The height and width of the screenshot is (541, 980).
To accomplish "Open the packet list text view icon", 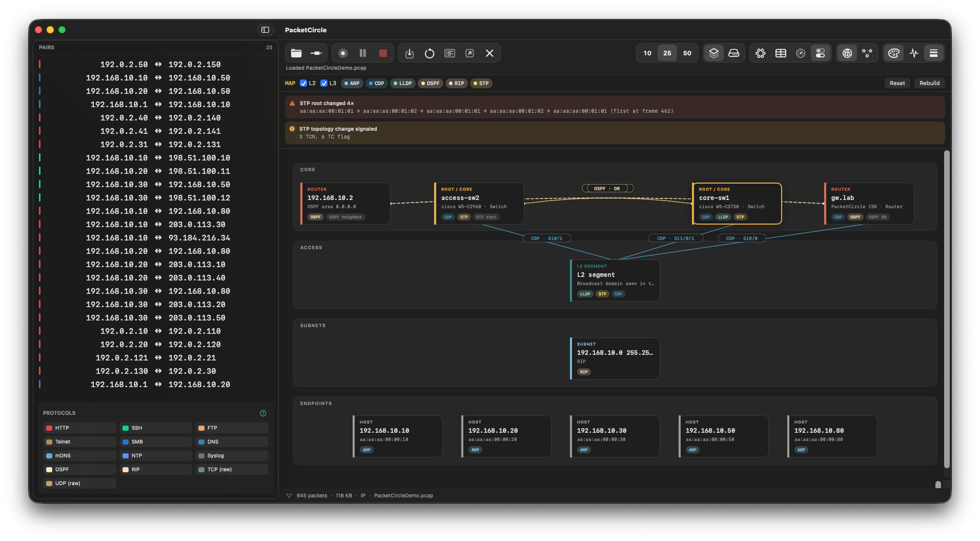I will click(x=450, y=53).
